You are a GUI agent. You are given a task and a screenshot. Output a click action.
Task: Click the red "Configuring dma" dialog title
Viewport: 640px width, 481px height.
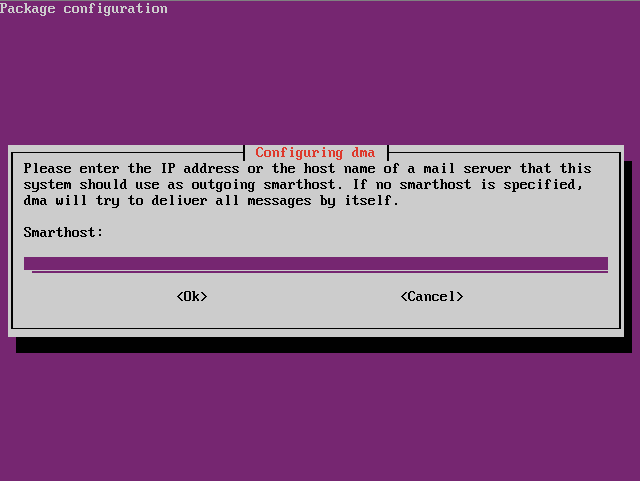point(315,153)
